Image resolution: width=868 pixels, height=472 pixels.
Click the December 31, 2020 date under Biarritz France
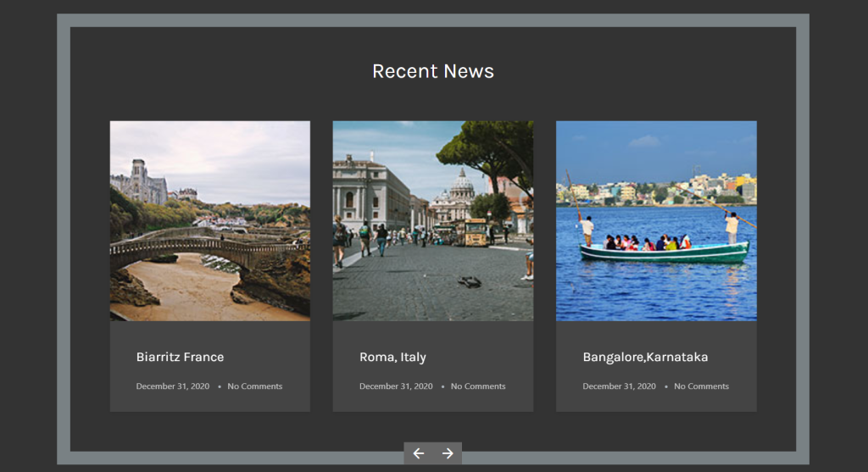point(172,386)
